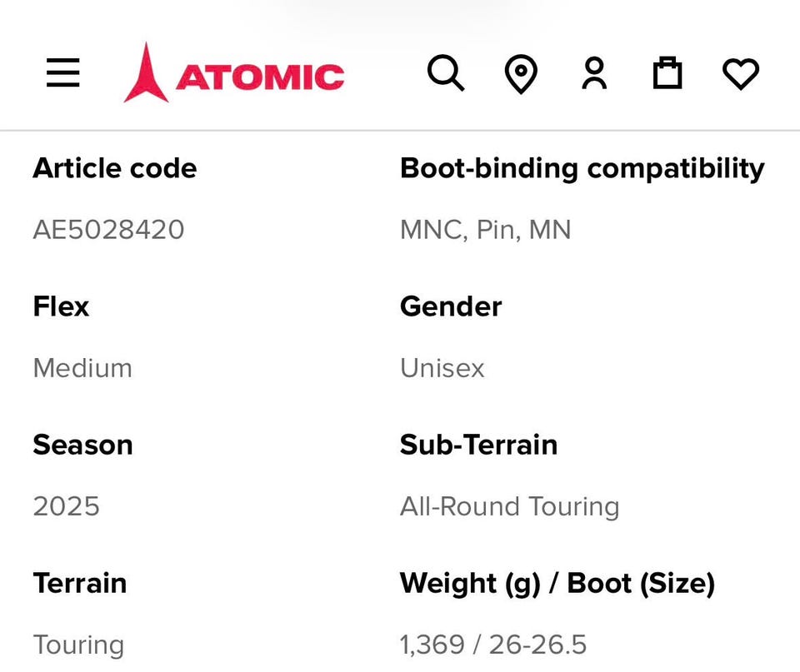Click the 1,369 / 26-26.5 weight value
This screenshot has height=672, width=800.
(493, 644)
